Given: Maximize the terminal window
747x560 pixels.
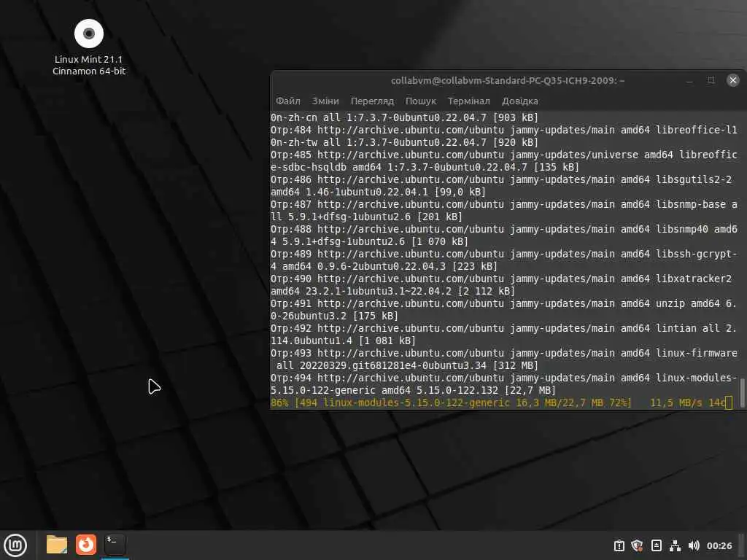Looking at the screenshot, I should click(711, 80).
